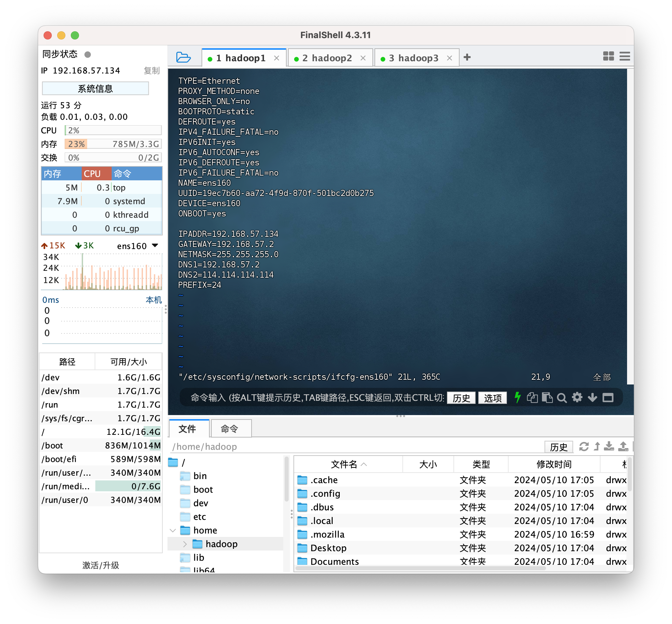Click the 激活/升级 link
This screenshot has width=672, height=624.
coord(100,565)
